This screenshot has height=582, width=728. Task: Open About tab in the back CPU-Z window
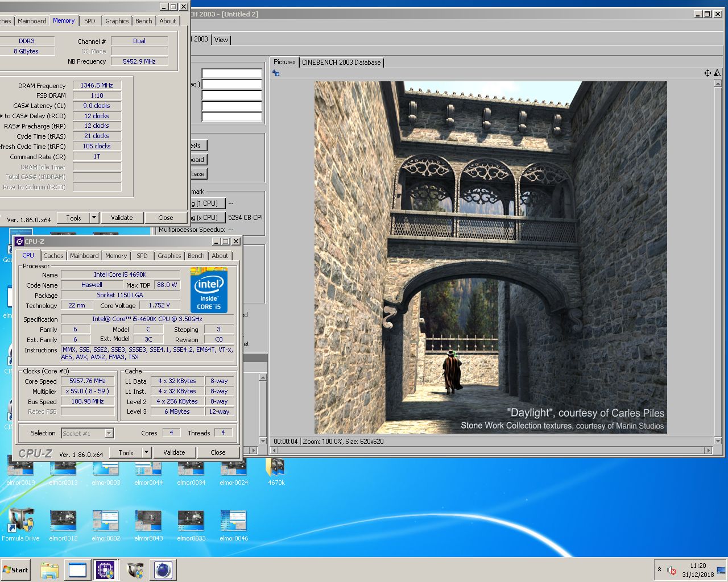click(168, 21)
